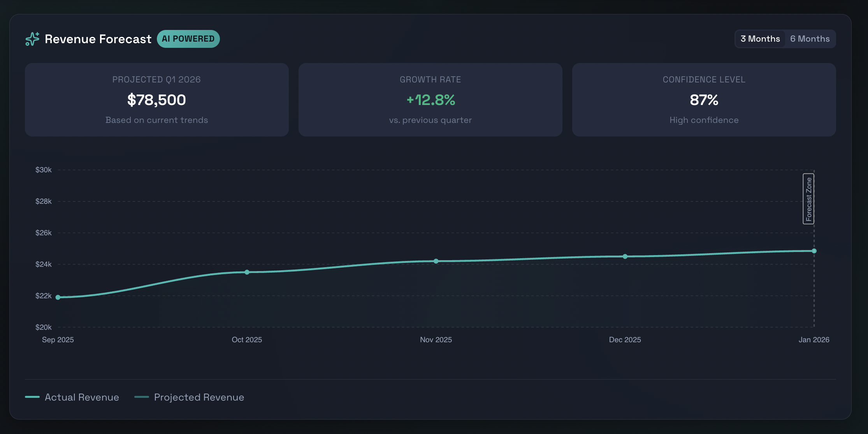The image size is (868, 434).
Task: Toggle the Projected Revenue legend item
Action: [199, 397]
